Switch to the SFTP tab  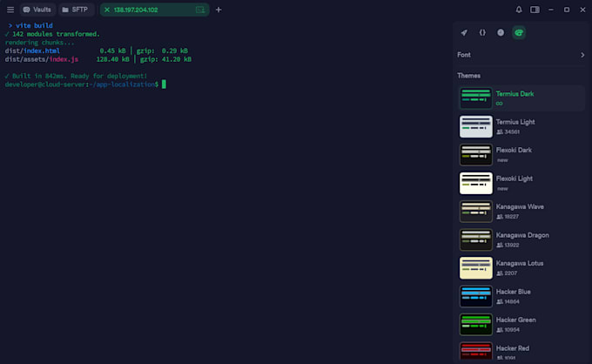tap(76, 10)
